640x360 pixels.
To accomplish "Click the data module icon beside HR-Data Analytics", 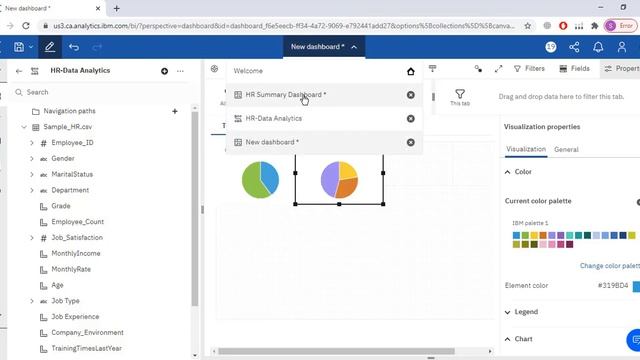I will [35, 71].
